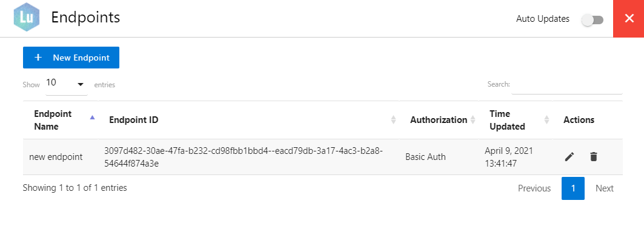Open the Show entries dropdown
Viewport: 644px width, 249px height.
point(66,84)
